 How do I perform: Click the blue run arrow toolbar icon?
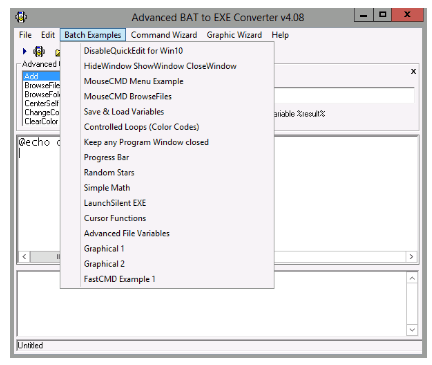click(x=24, y=51)
